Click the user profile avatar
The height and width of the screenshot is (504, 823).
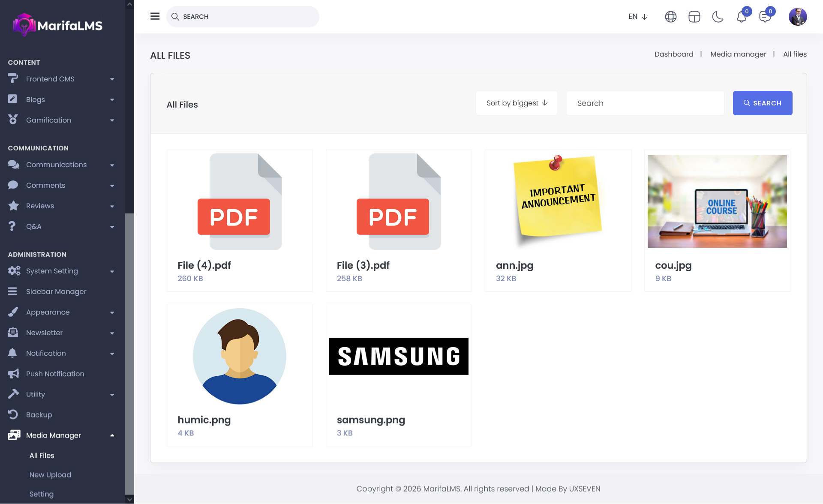coord(797,17)
